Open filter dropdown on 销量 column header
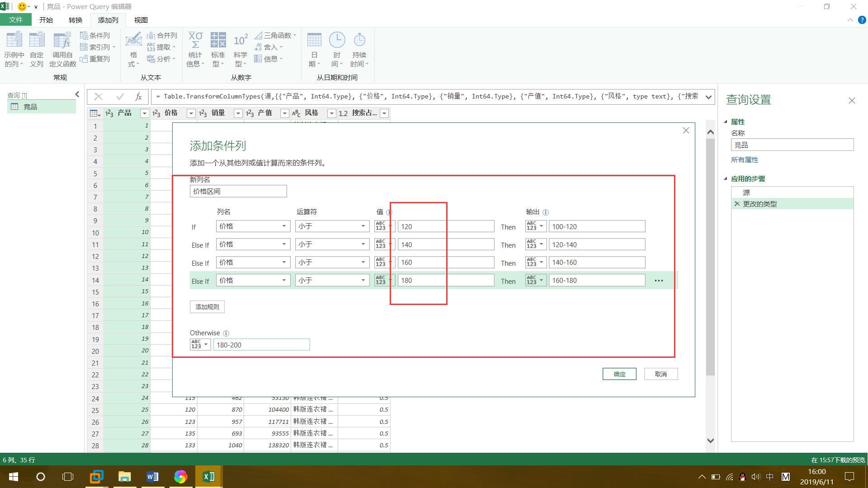This screenshot has width=868, height=488. point(238,113)
